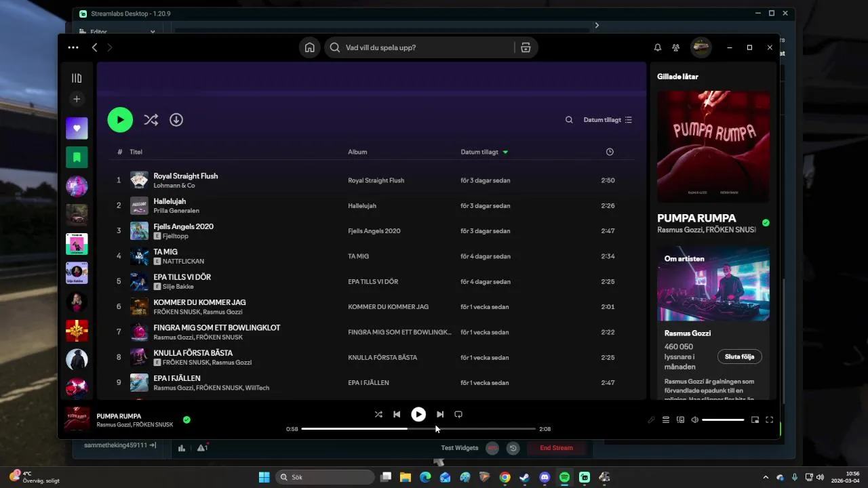This screenshot has height=488, width=868.
Task: Open Spotify notifications bell
Action: (x=657, y=47)
